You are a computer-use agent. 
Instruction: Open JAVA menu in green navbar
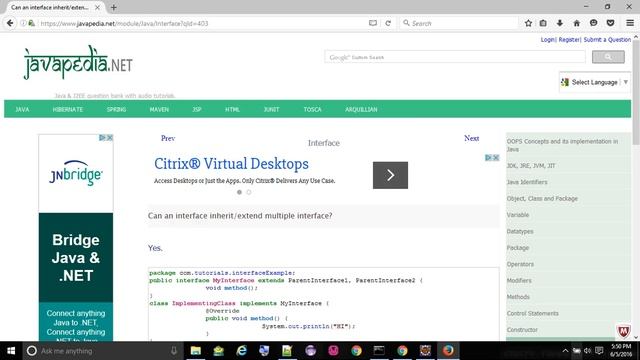[22, 109]
